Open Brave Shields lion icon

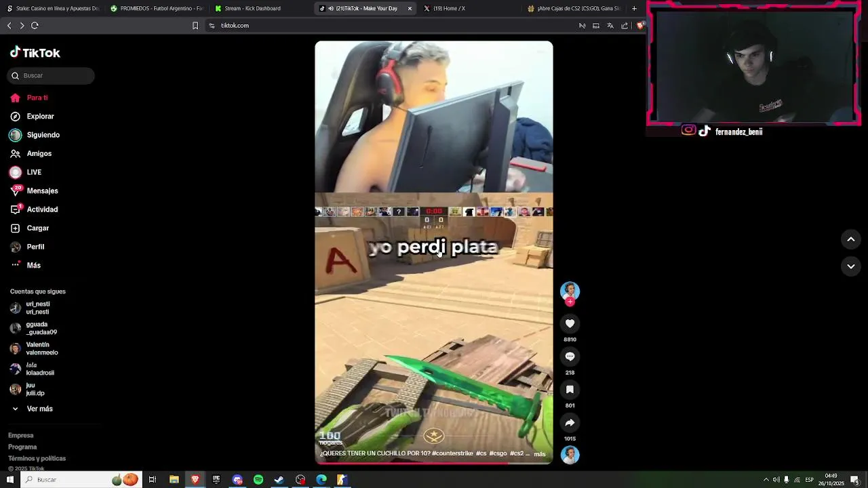click(x=639, y=25)
